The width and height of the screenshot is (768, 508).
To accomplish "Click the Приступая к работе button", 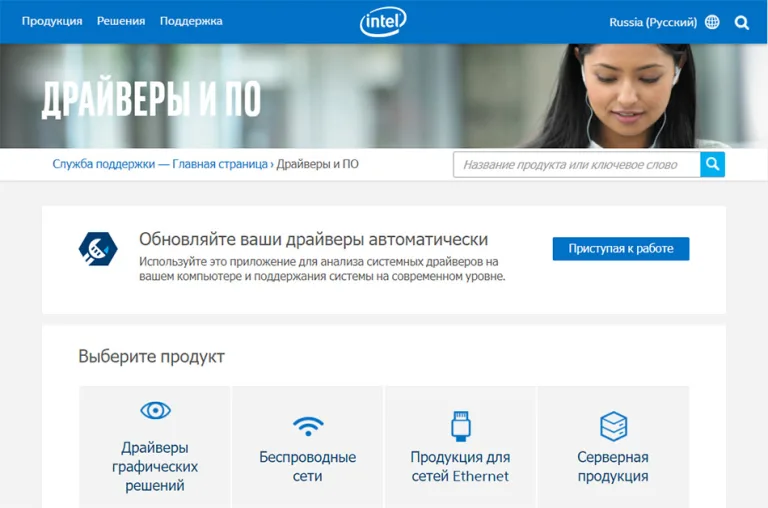I will [621, 249].
